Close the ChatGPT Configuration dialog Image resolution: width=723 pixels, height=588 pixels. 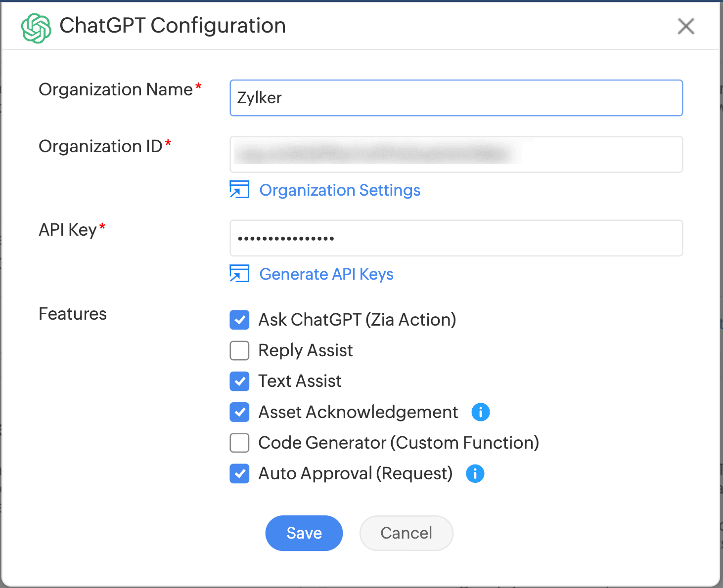[x=686, y=27]
